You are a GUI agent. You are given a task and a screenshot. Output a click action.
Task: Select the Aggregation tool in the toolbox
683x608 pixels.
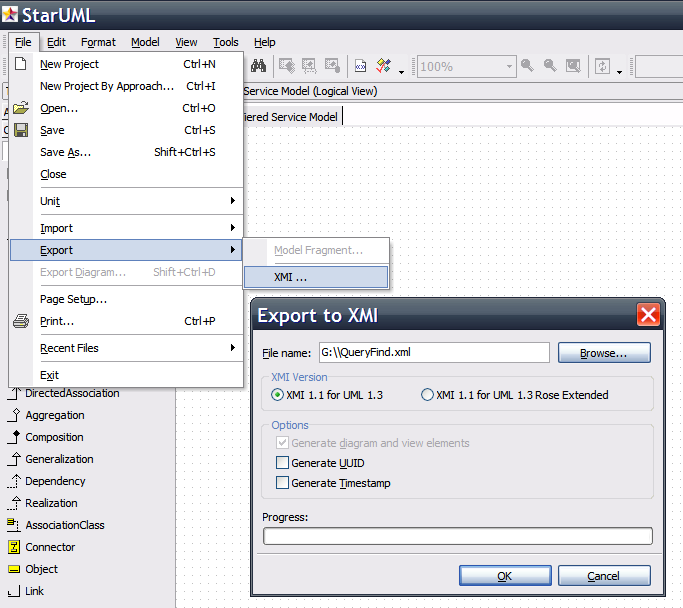coord(54,415)
